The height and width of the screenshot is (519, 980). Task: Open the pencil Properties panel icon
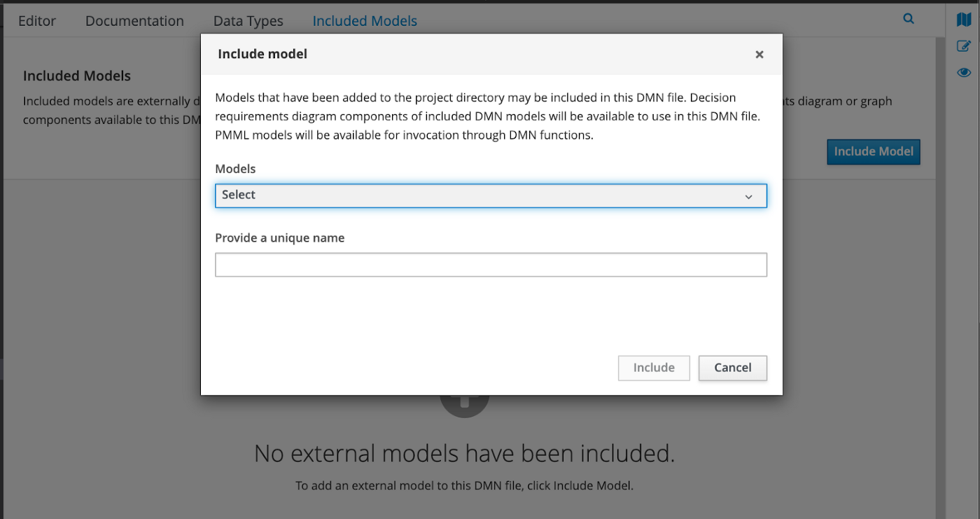(964, 46)
